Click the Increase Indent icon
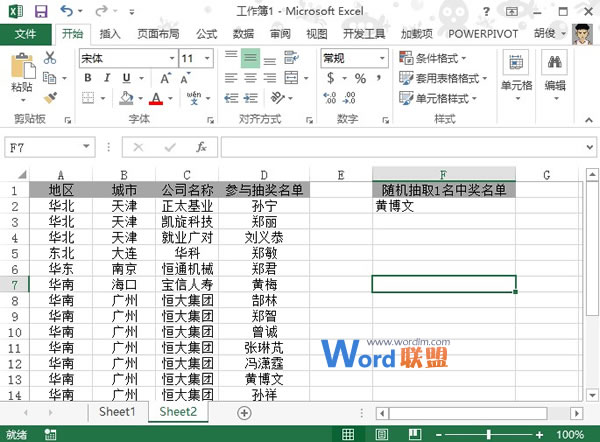Image resolution: width=600 pixels, height=442 pixels. coord(250,98)
